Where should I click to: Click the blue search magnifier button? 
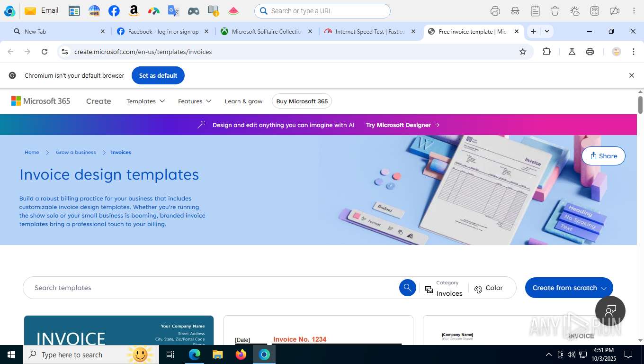[x=407, y=288]
